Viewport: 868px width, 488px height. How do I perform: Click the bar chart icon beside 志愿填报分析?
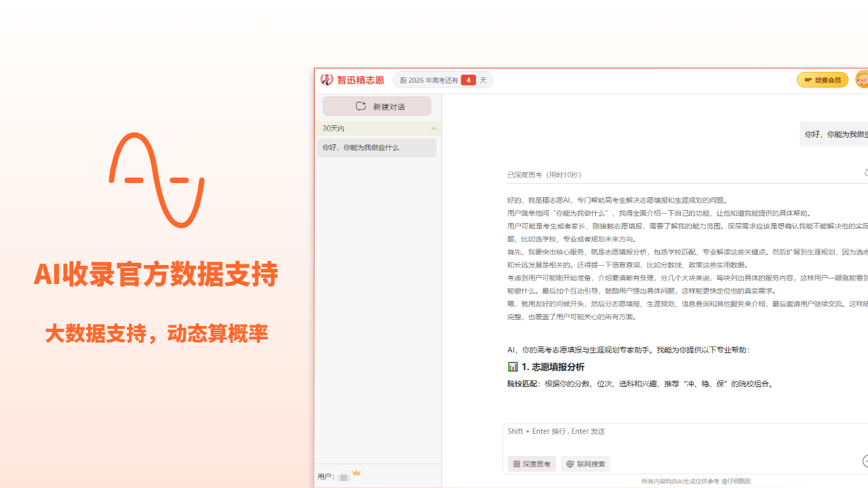(513, 367)
